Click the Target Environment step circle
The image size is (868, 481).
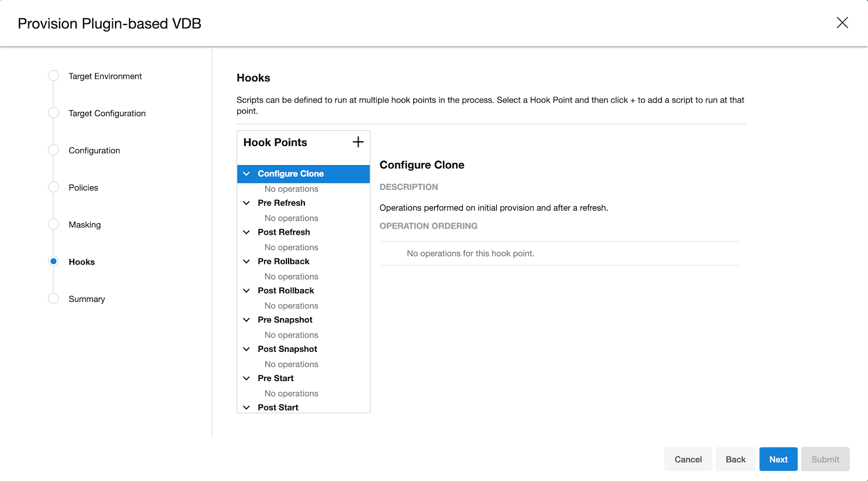(53, 76)
